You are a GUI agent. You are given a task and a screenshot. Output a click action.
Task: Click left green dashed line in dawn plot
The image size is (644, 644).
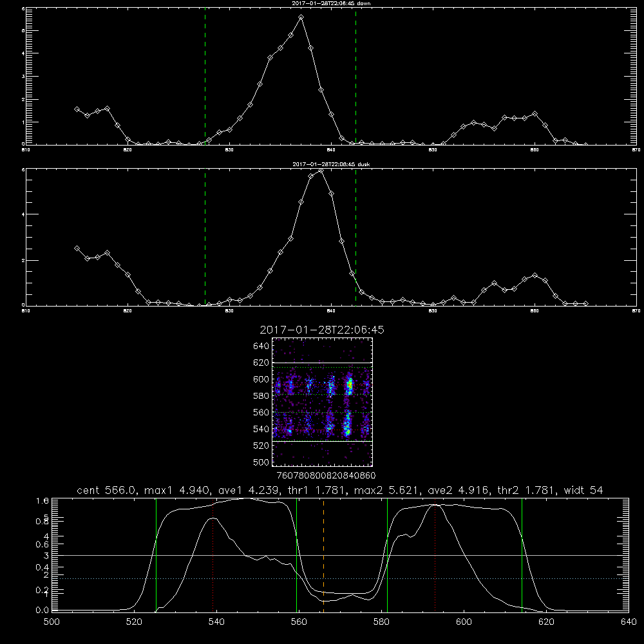coord(205,76)
